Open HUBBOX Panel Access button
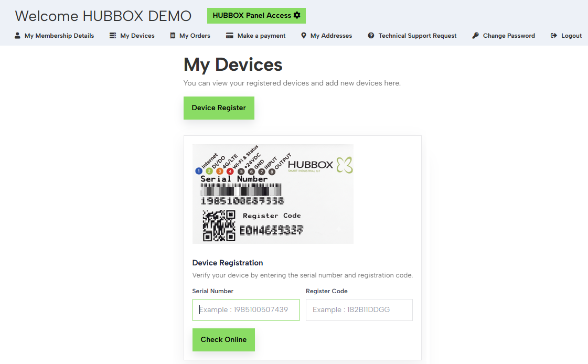The width and height of the screenshot is (588, 364). pyautogui.click(x=256, y=16)
